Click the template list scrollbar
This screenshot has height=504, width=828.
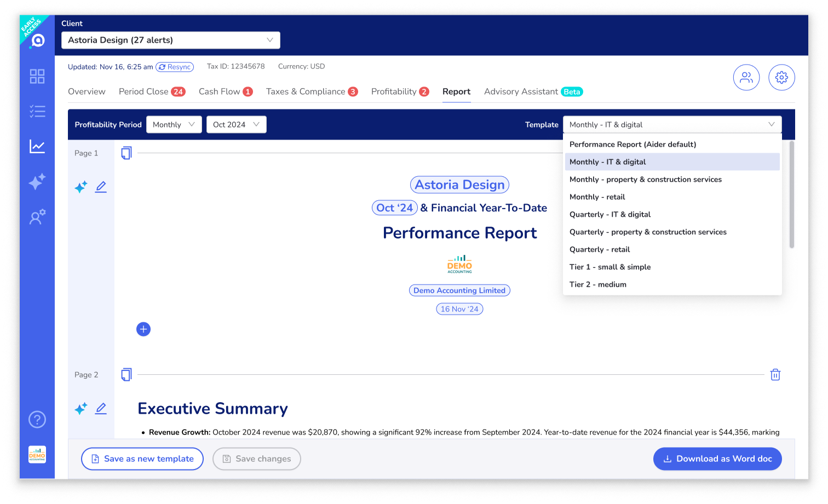click(x=791, y=194)
